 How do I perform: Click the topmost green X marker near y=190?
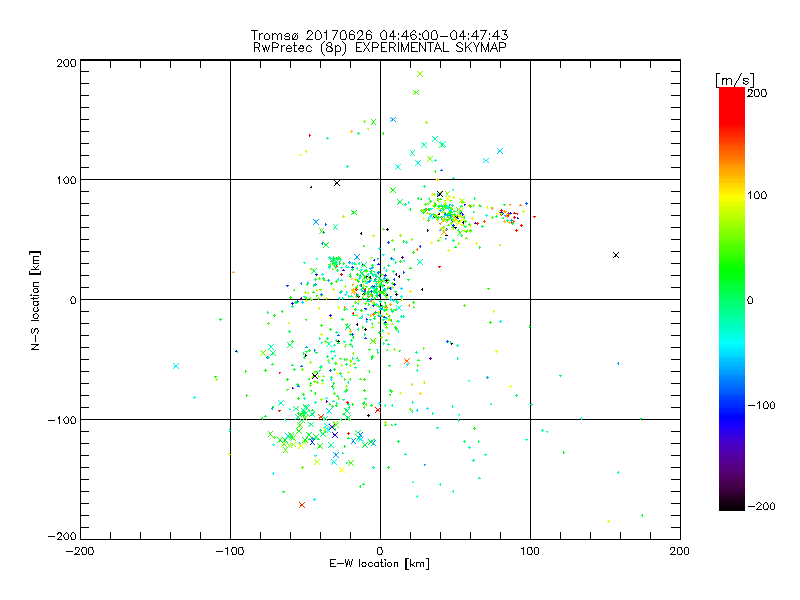[420, 74]
